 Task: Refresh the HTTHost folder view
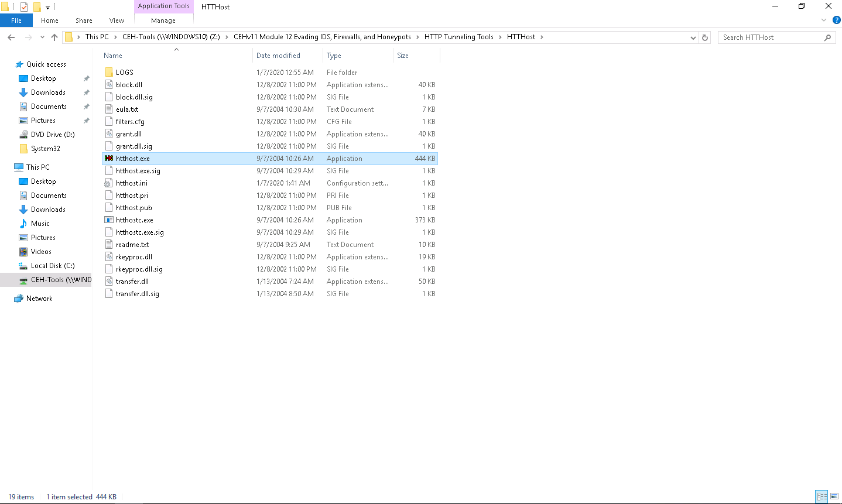pos(705,37)
